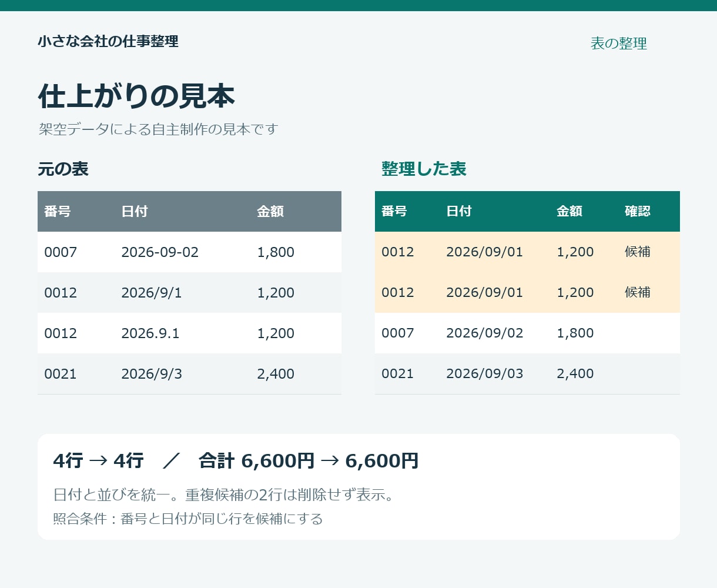717x588 pixels.
Task: Select date cell 2026/9/3
Action: coord(152,374)
